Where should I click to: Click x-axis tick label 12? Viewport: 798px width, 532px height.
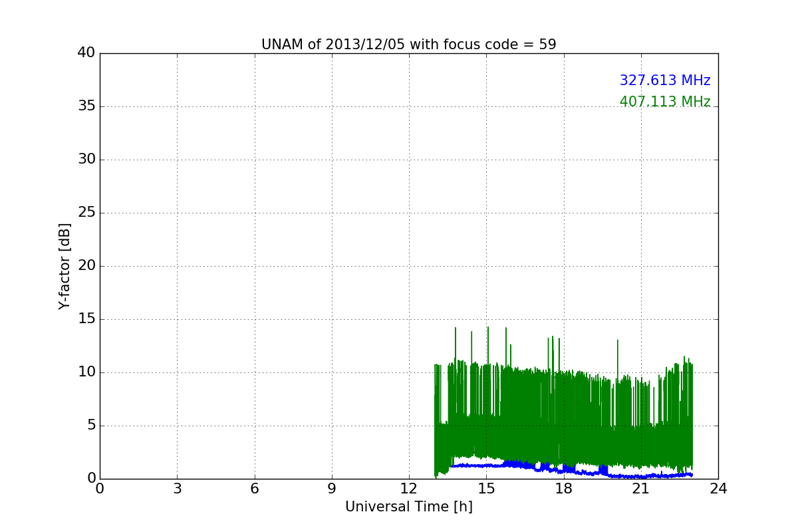pyautogui.click(x=409, y=489)
